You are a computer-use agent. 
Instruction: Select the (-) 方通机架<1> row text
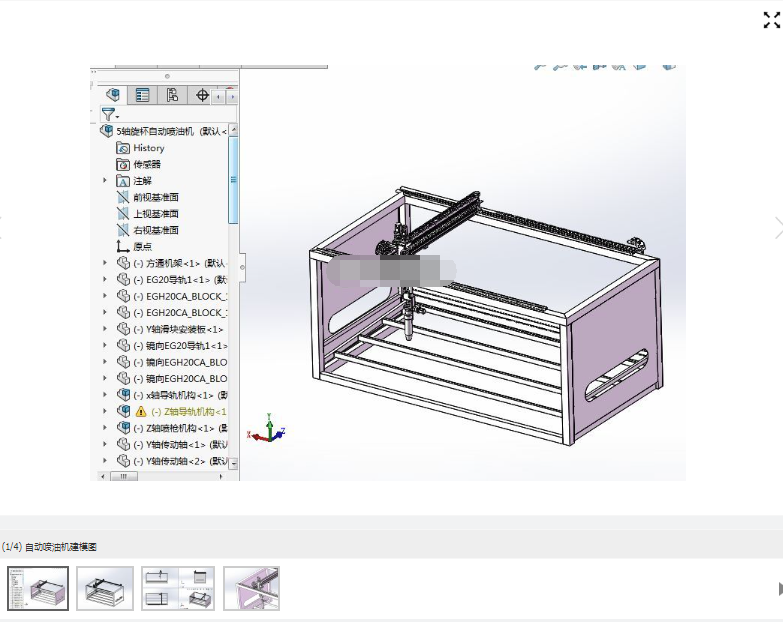pyautogui.click(x=180, y=263)
